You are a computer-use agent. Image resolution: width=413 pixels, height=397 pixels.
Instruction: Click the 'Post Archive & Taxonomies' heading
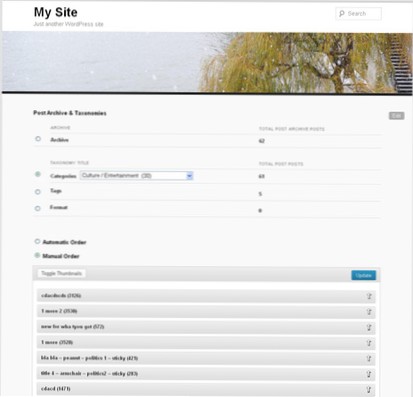(x=70, y=113)
